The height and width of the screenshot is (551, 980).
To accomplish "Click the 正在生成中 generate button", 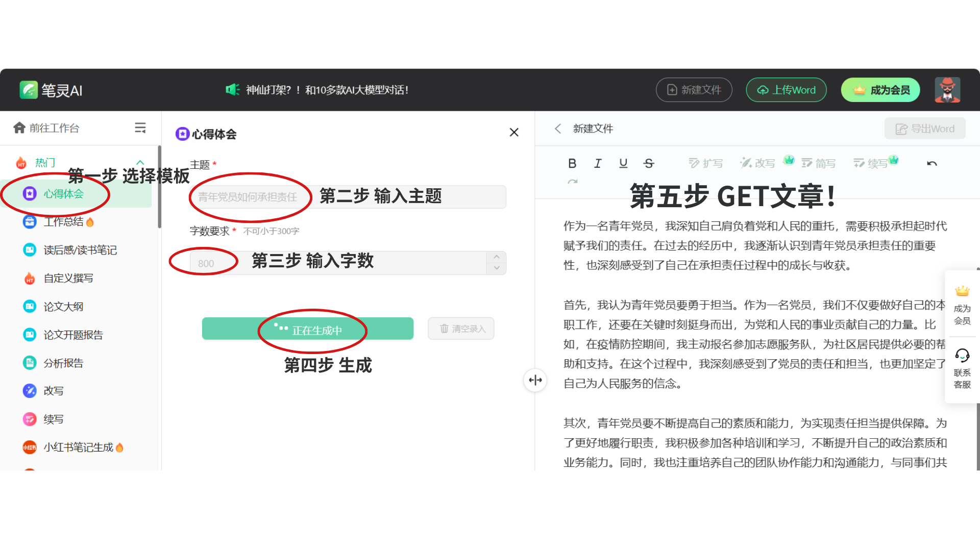I will point(308,329).
